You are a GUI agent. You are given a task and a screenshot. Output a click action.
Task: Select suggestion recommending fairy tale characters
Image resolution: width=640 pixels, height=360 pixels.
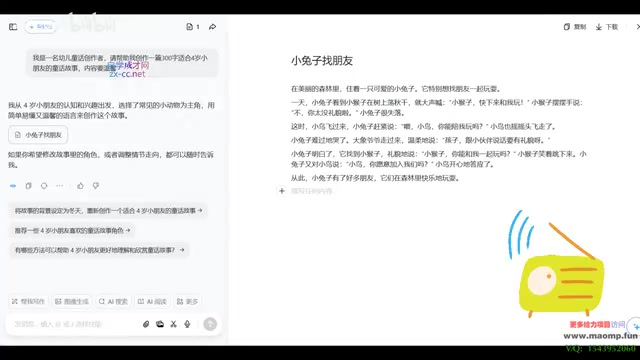pos(72,231)
